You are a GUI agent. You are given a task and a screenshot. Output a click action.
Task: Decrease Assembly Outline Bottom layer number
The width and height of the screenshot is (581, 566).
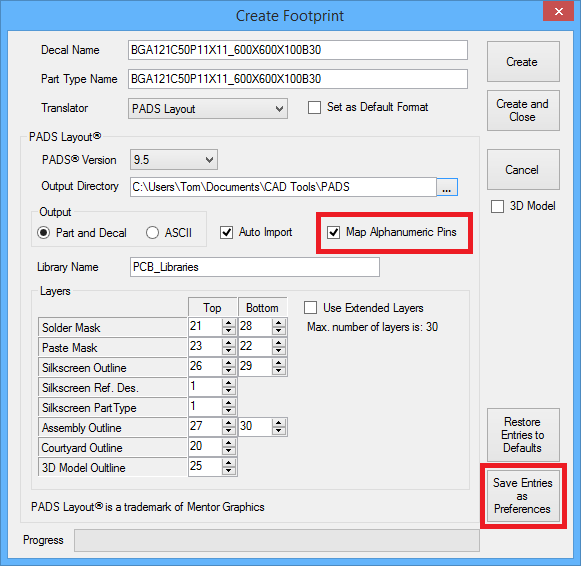[278, 431]
